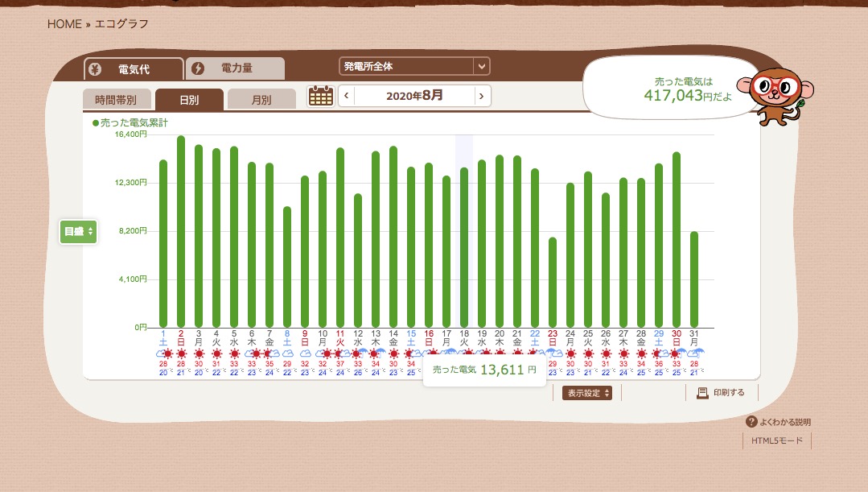Click the HOME breadcrumb link
The height and width of the screenshot is (492, 868).
pyautogui.click(x=65, y=24)
